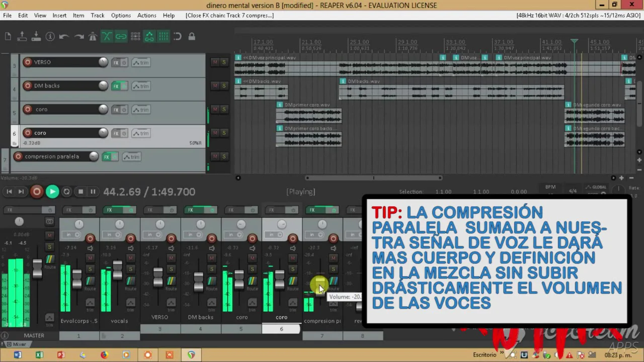This screenshot has width=644, height=362.
Task: Arm record on DM backs track
Action: 28,85
